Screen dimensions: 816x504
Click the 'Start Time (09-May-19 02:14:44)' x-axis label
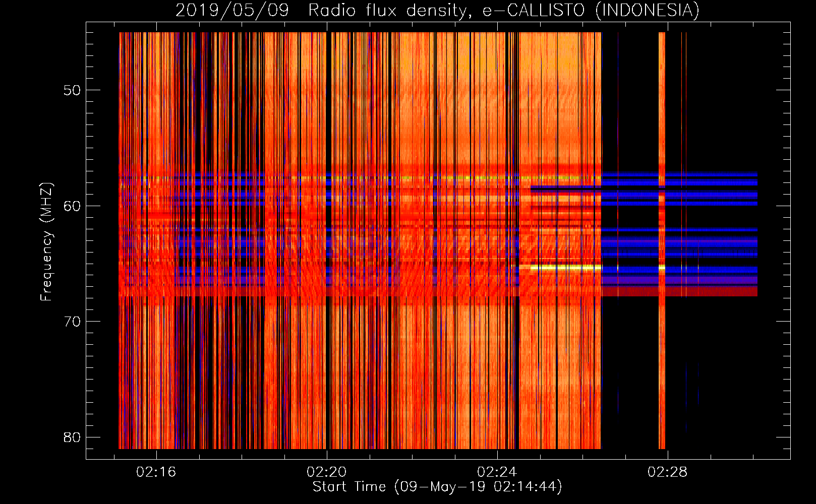[x=437, y=487]
